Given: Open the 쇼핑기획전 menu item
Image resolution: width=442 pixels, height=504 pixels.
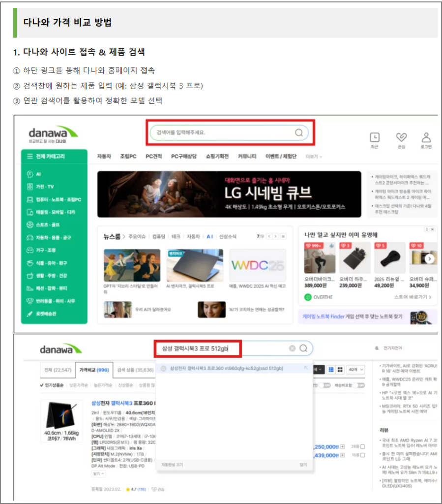Looking at the screenshot, I should tap(217, 156).
